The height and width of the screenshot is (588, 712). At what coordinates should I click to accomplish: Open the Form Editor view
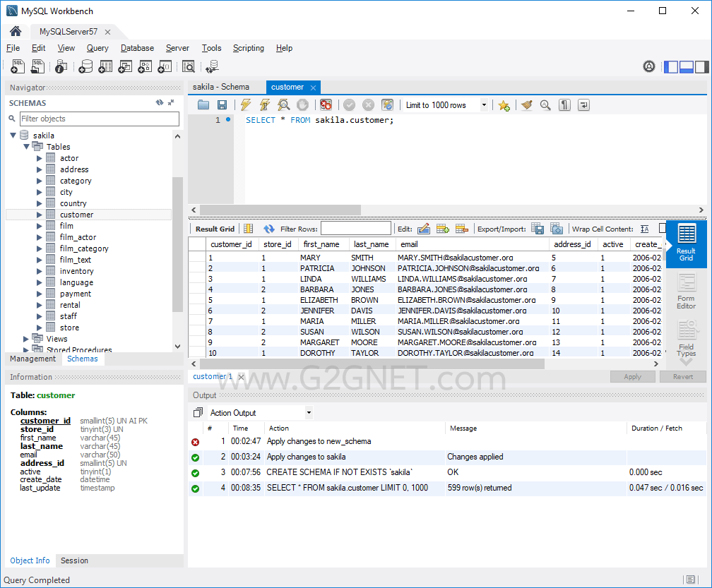(x=686, y=292)
